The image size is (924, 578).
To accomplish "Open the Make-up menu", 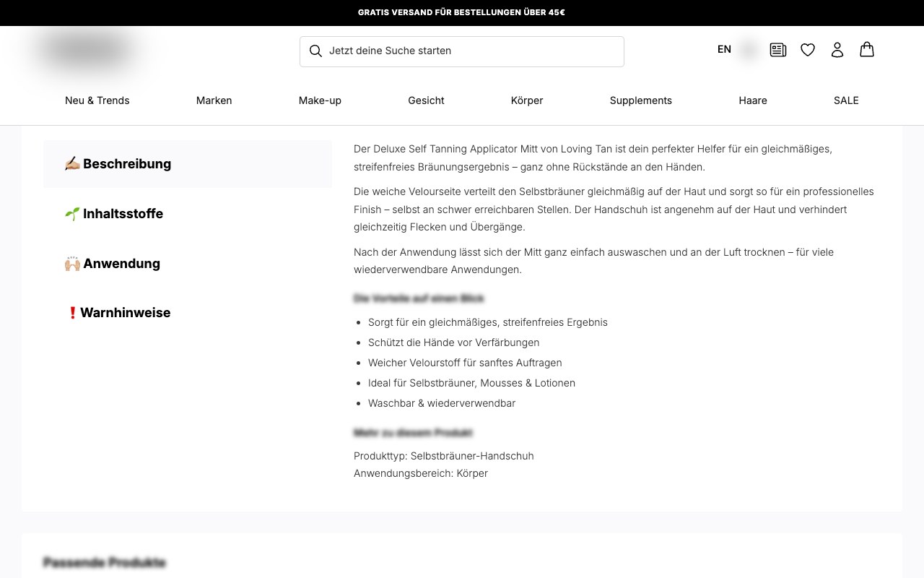I will click(x=320, y=100).
